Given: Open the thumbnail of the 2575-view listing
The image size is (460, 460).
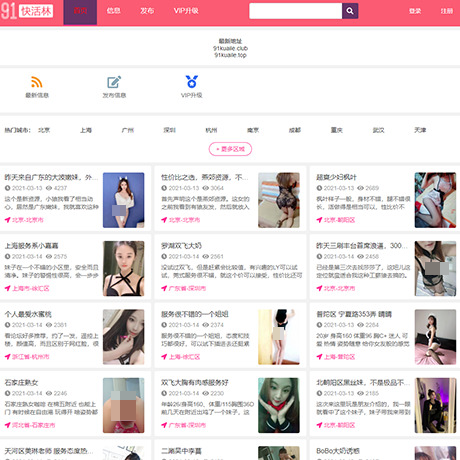Looking at the screenshot, I should [x=124, y=269].
